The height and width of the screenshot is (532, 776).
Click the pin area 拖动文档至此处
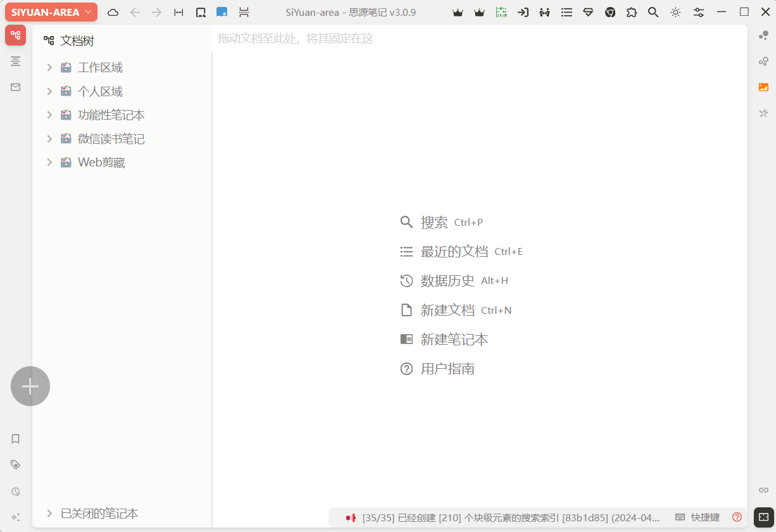[296, 39]
